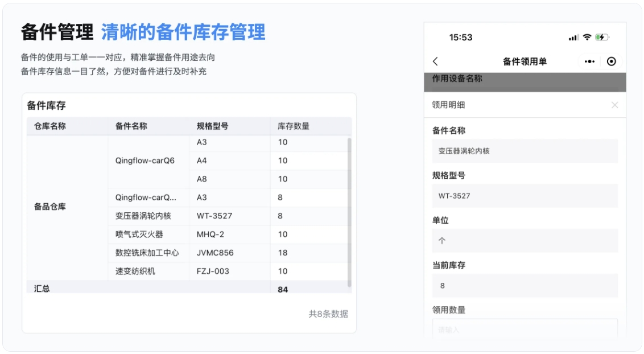Open the mini program more options menu

[x=589, y=61]
